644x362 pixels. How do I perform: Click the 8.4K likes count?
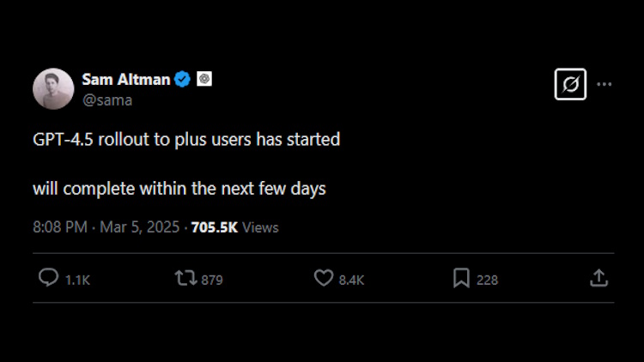pos(351,280)
